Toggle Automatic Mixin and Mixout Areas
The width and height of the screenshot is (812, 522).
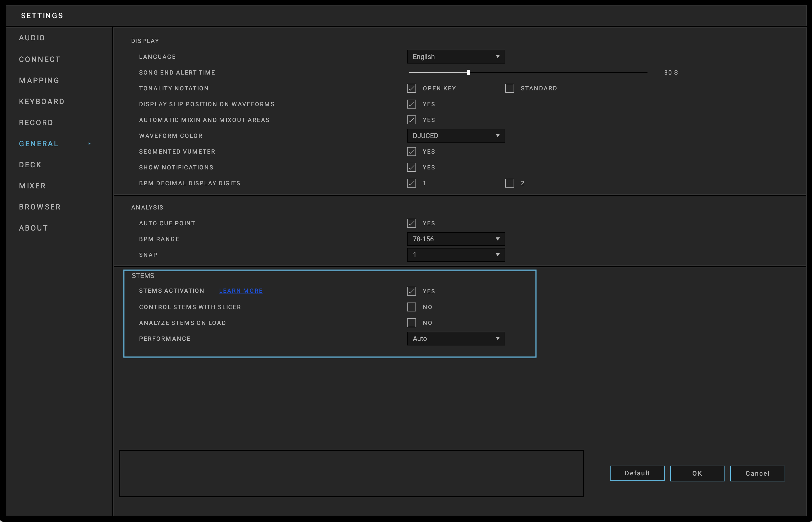click(412, 120)
